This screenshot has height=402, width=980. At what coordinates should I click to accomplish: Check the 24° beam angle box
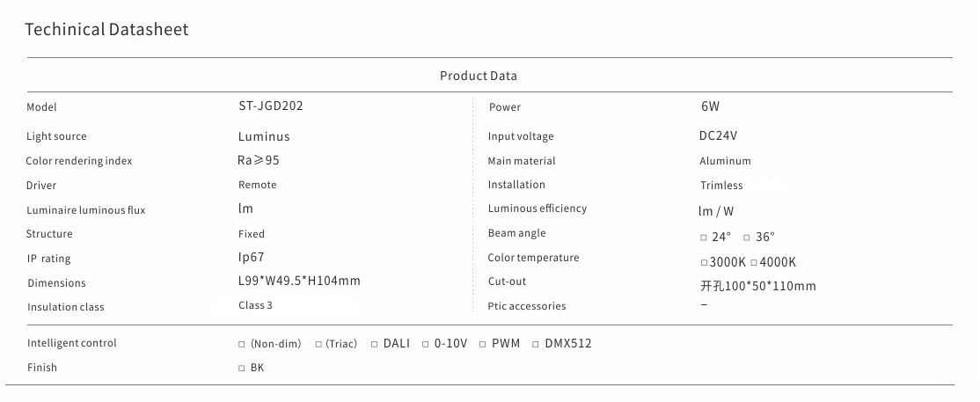coord(704,238)
